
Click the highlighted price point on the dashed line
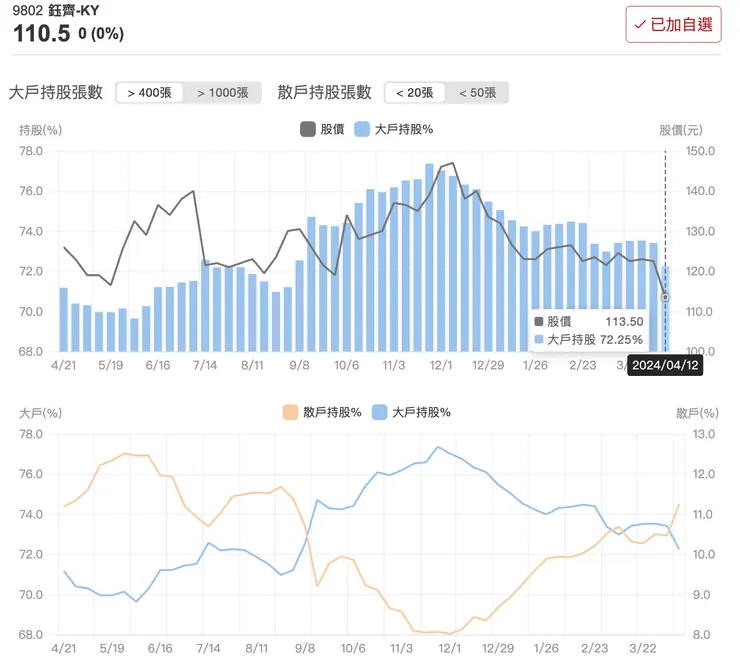click(665, 297)
